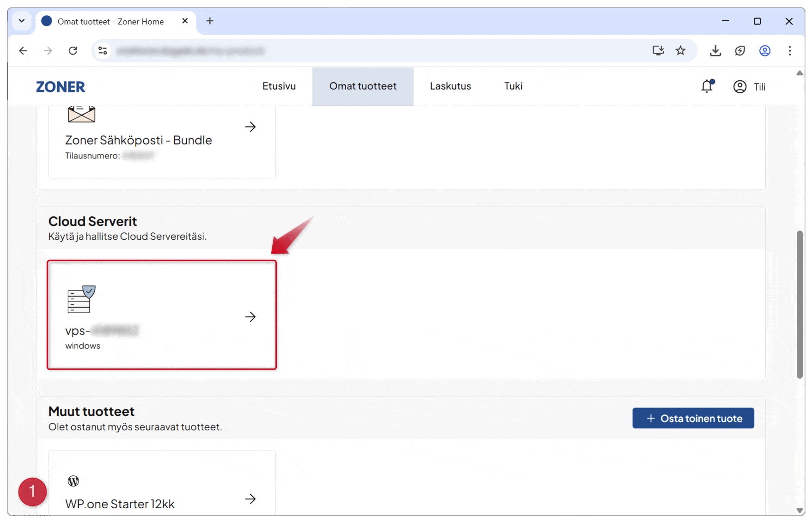812x523 pixels.
Task: Expand the tab search dropdown
Action: pyautogui.click(x=22, y=21)
